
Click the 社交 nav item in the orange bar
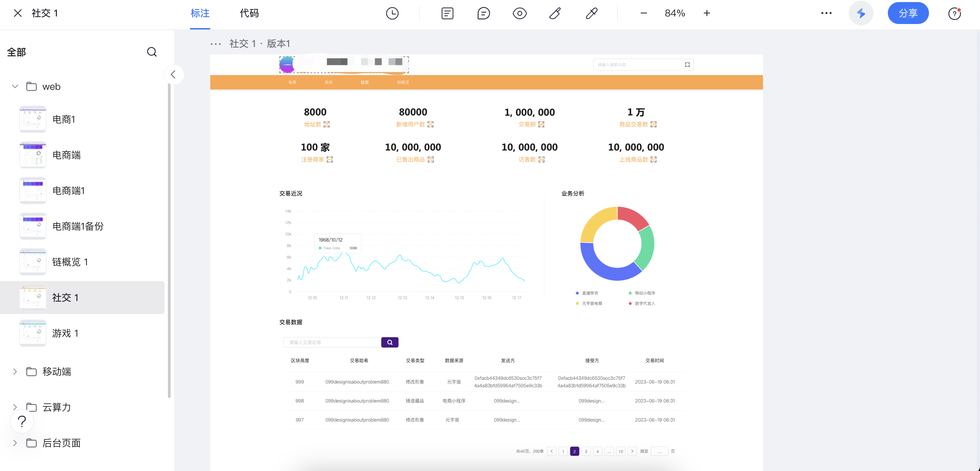click(x=365, y=82)
